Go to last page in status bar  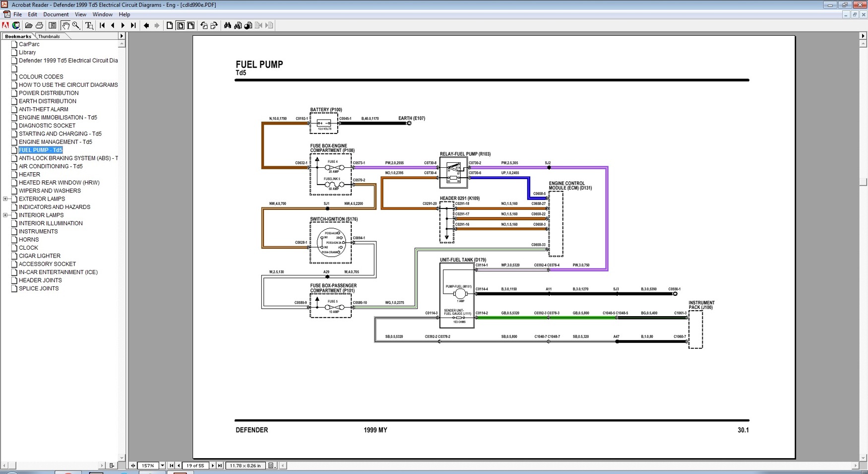[220, 466]
